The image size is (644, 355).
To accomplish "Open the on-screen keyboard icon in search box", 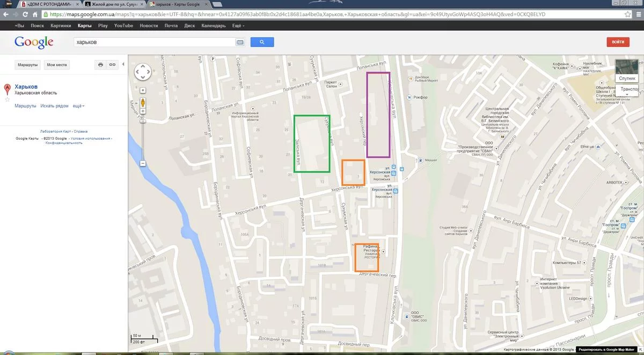I will 239,42.
